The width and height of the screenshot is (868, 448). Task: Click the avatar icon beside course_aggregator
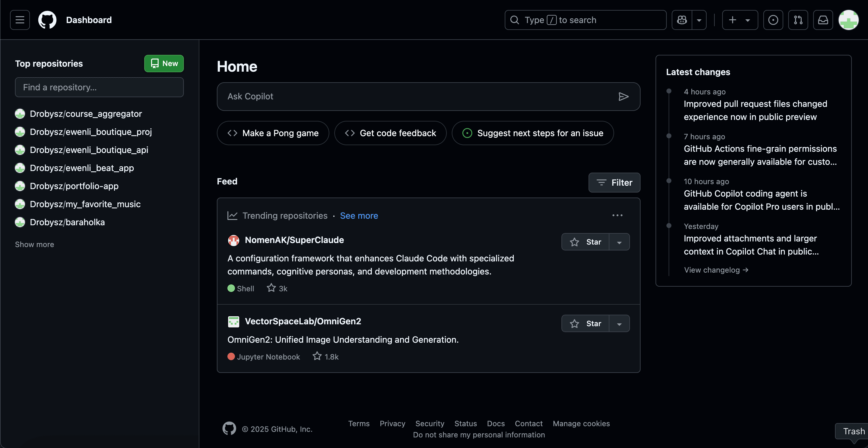tap(20, 114)
